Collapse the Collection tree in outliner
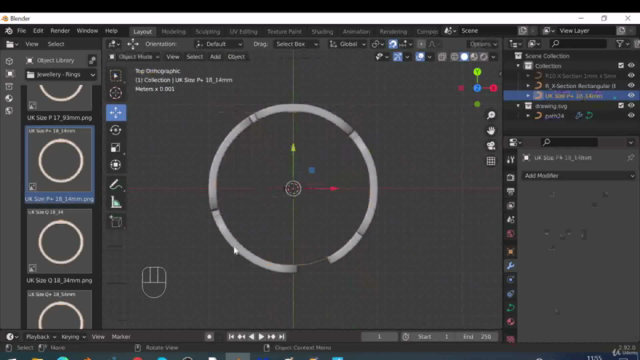This screenshot has width=640, height=360. pyautogui.click(x=518, y=66)
